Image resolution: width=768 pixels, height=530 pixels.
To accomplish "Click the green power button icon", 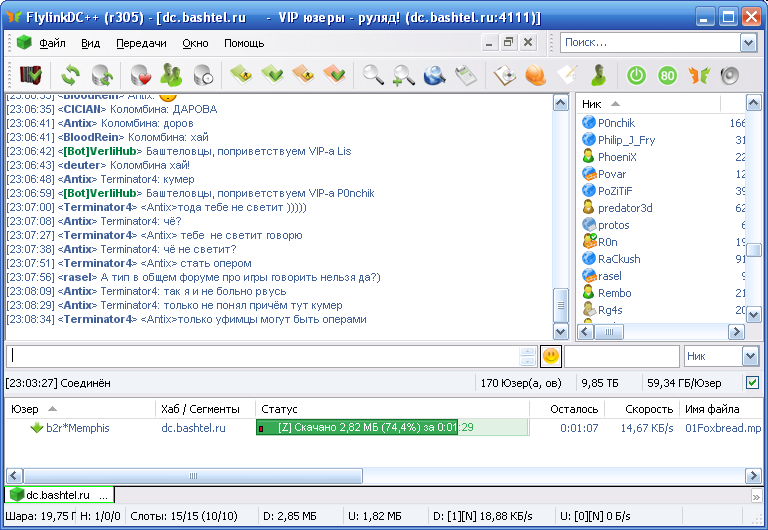I will (x=636, y=75).
